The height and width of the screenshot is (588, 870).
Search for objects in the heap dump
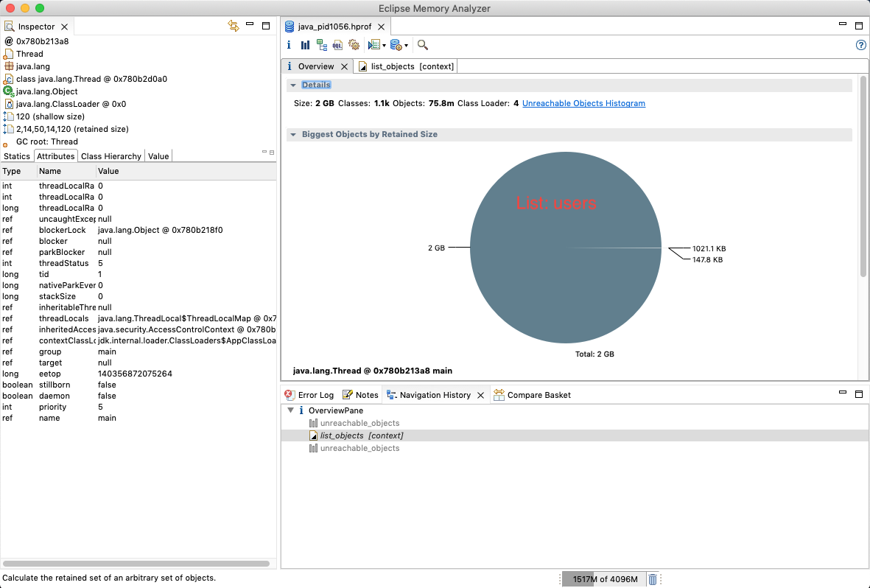click(x=422, y=45)
